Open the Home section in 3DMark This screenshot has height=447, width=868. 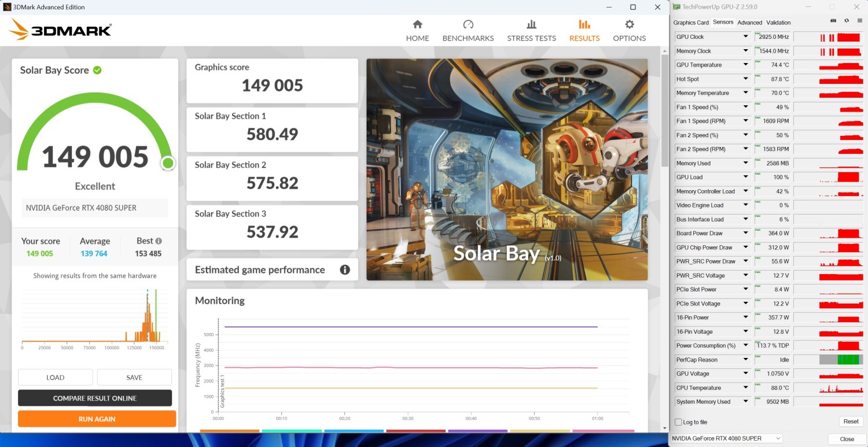click(417, 31)
